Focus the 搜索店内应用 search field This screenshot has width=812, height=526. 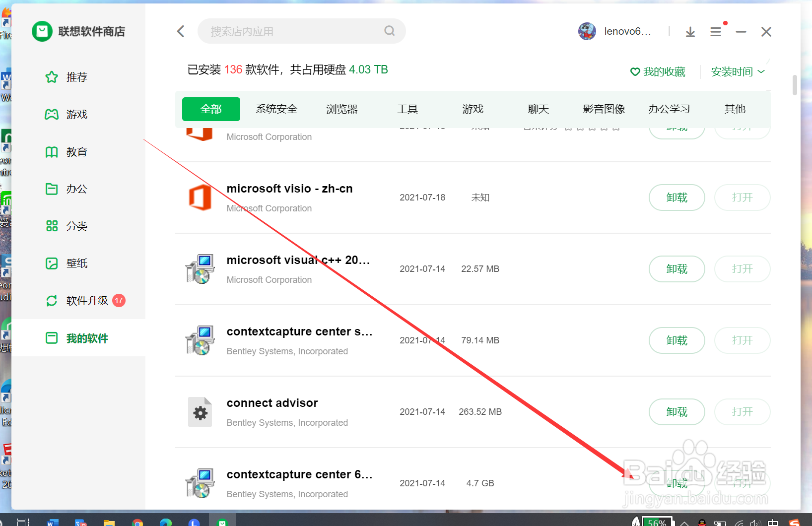tap(301, 31)
